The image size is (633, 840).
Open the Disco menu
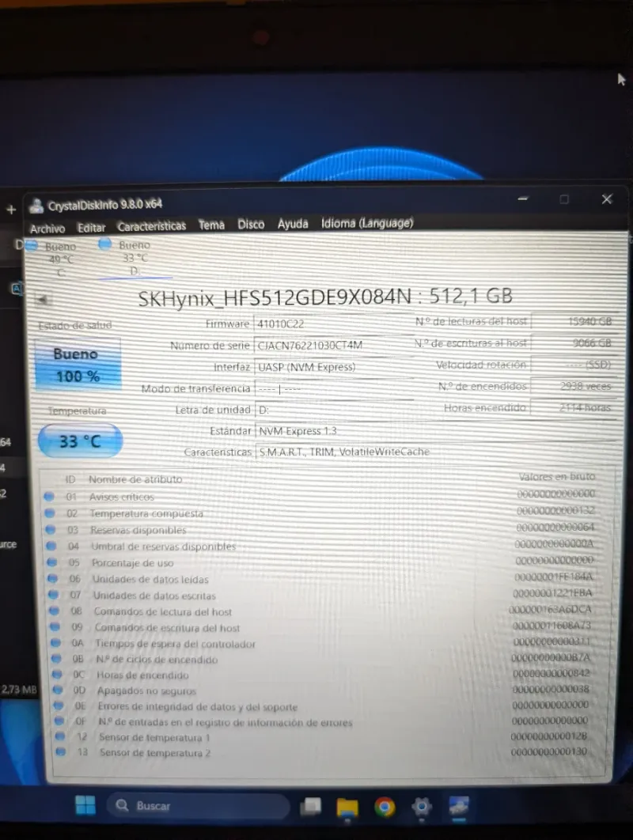point(251,224)
